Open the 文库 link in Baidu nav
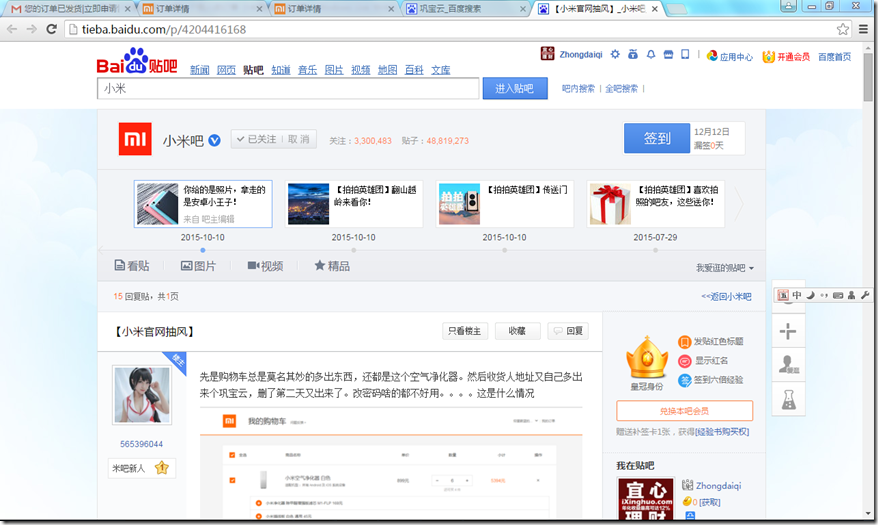This screenshot has width=878, height=525. click(x=441, y=70)
